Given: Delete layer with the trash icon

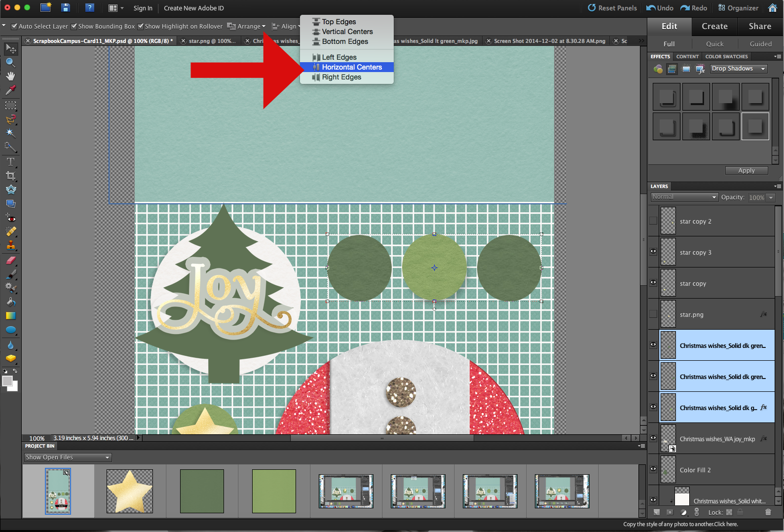Looking at the screenshot, I should click(x=768, y=512).
